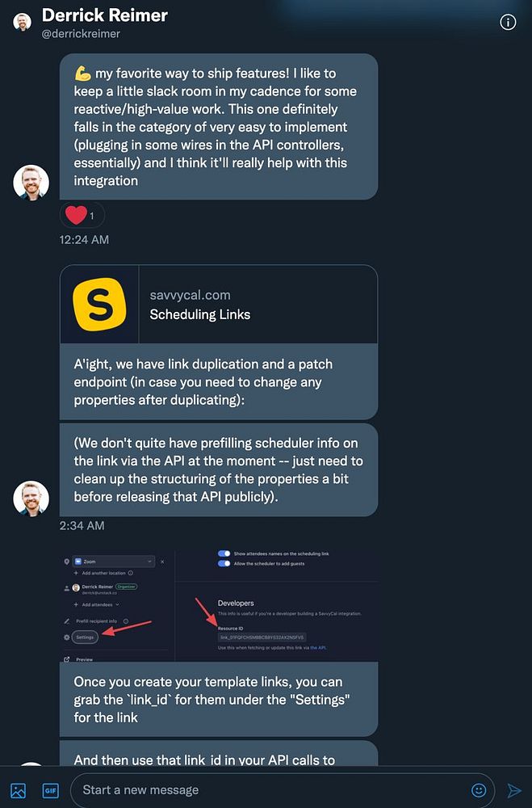Open the emoji picker
Image resolution: width=532 pixels, height=808 pixels.
tap(479, 790)
